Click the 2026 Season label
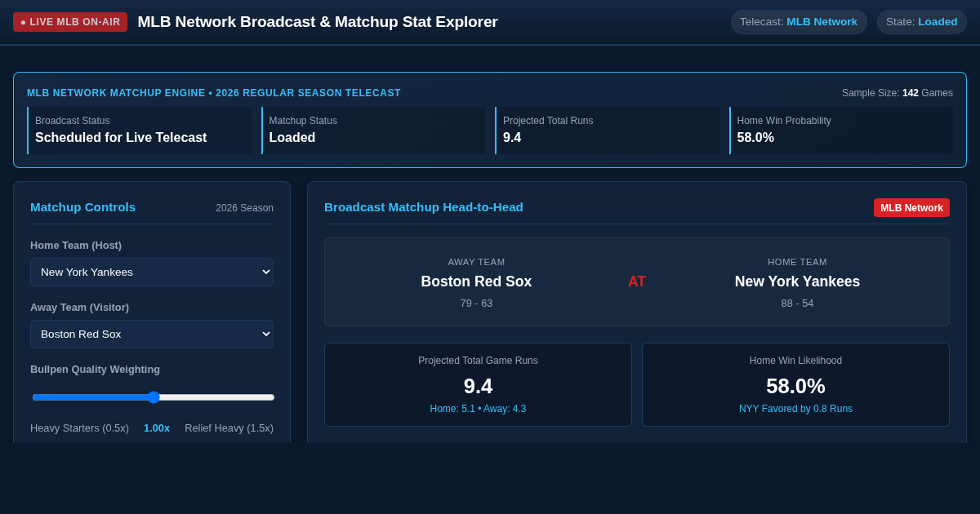The width and height of the screenshot is (980, 514). pyautogui.click(x=245, y=208)
